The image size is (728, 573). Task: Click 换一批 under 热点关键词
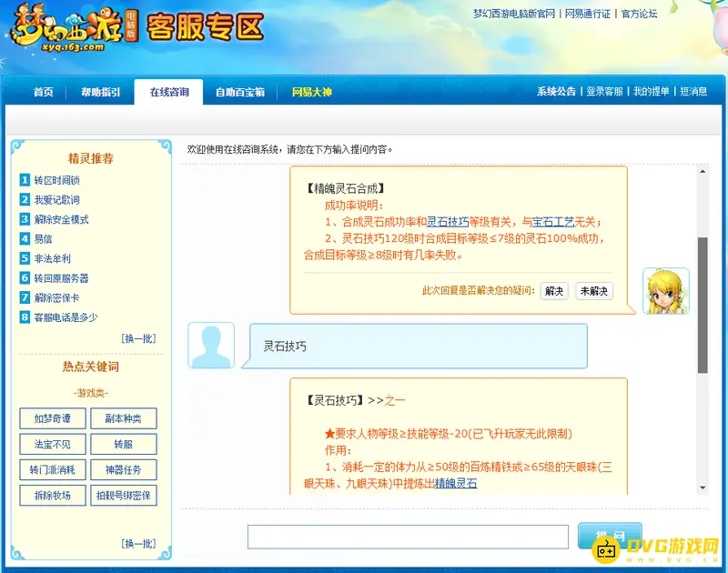(139, 543)
